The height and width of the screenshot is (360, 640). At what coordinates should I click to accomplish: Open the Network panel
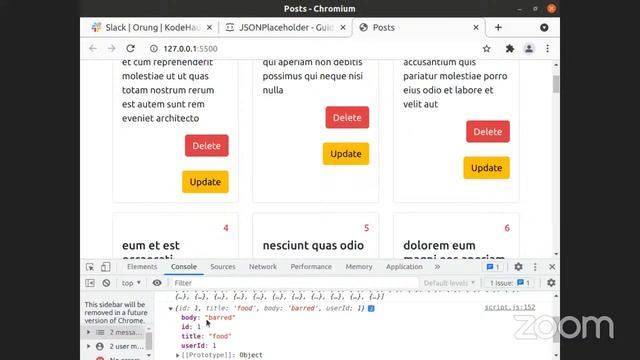coord(263,267)
